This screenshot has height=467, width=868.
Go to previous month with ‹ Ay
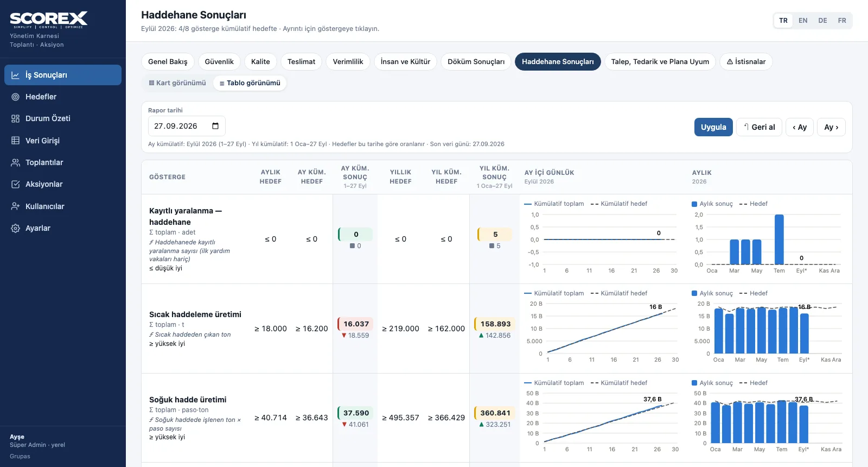pos(800,127)
